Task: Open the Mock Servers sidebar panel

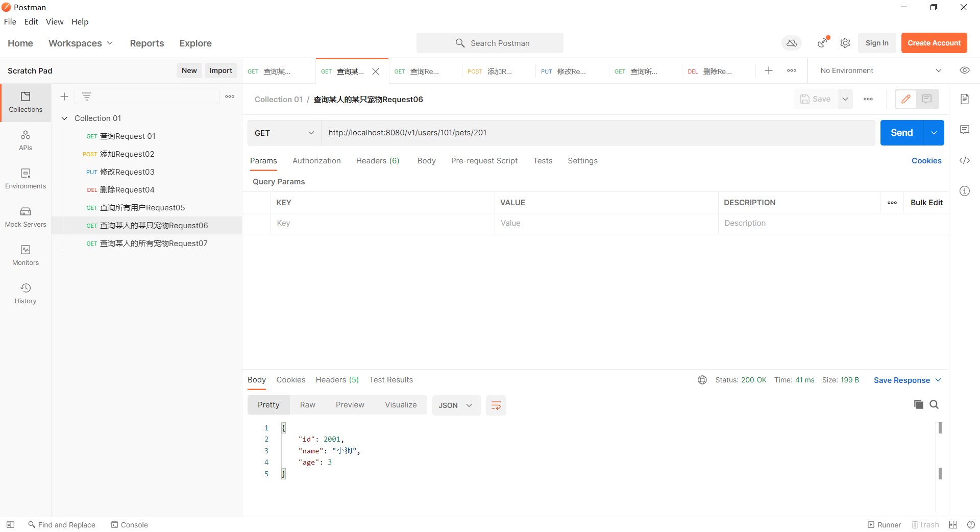Action: [26, 217]
